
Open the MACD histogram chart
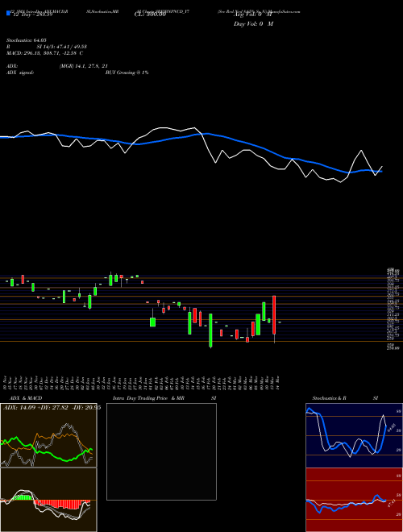point(48,500)
